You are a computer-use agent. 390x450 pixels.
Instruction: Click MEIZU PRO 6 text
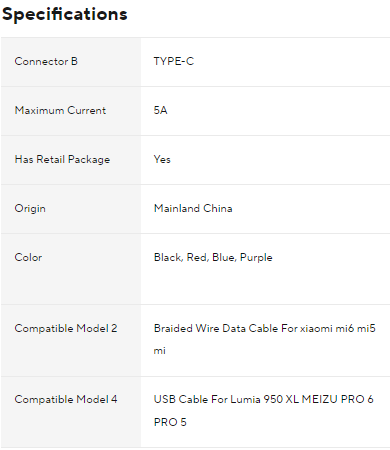(337, 399)
